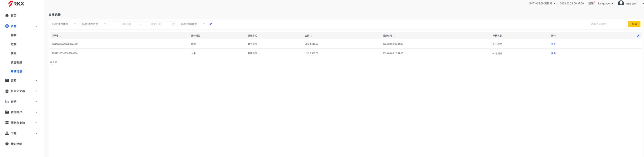Viewport: 644px width, 157px height.
Task: Click the pencil icon beside audit status filter
Action: pos(210,24)
